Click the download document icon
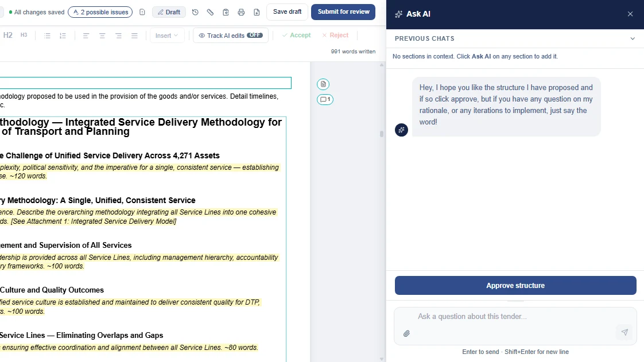Image resolution: width=644 pixels, height=362 pixels. coord(257,12)
